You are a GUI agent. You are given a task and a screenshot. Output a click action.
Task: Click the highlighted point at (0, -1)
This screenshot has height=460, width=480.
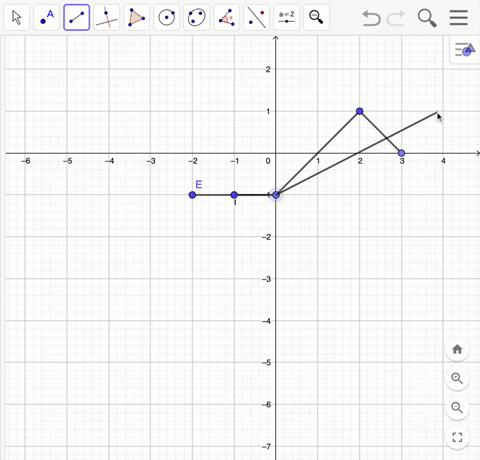276,195
